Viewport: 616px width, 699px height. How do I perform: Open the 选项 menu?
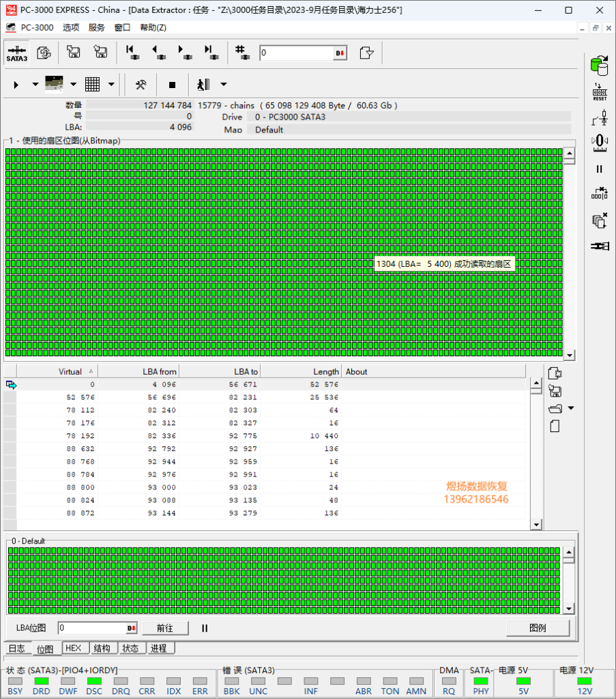click(71, 27)
